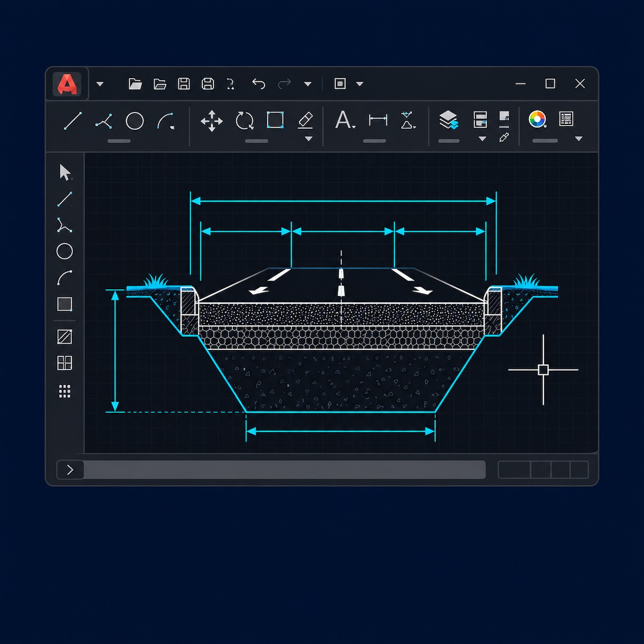Open the Layers stack icon
This screenshot has width=644, height=644.
point(449,120)
